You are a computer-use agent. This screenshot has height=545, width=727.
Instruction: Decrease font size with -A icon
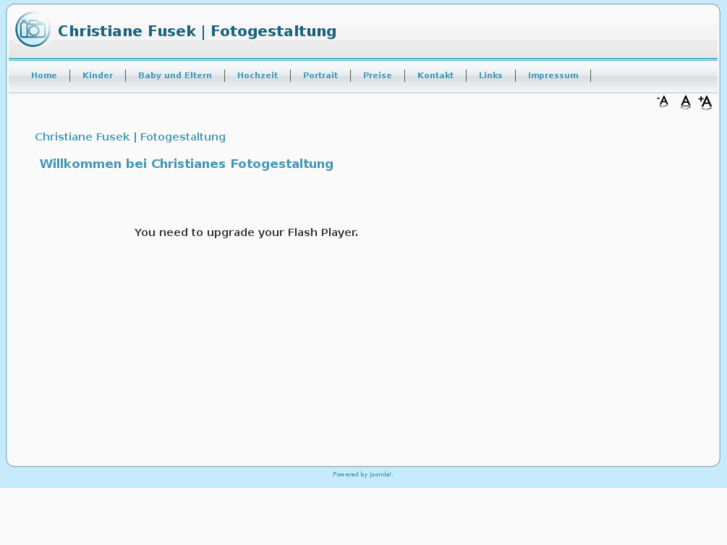(663, 102)
